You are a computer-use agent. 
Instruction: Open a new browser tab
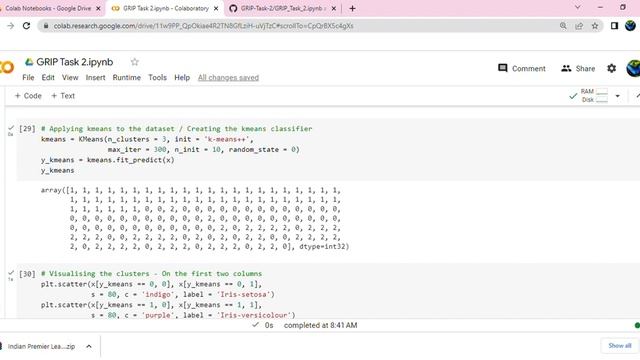(x=352, y=8)
